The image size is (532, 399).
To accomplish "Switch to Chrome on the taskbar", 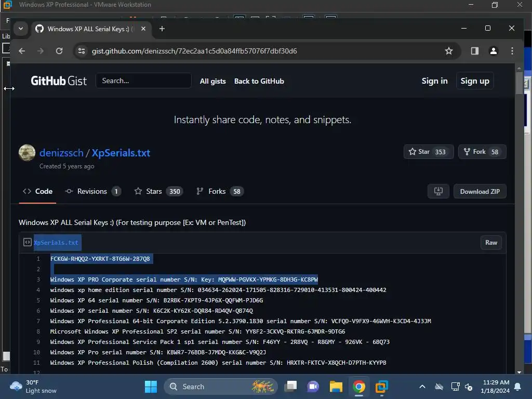I will click(358, 387).
